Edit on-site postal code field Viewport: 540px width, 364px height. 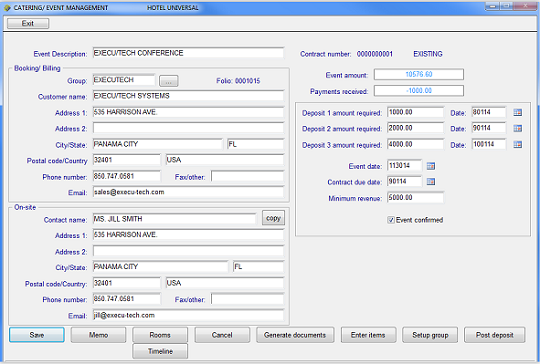126,283
